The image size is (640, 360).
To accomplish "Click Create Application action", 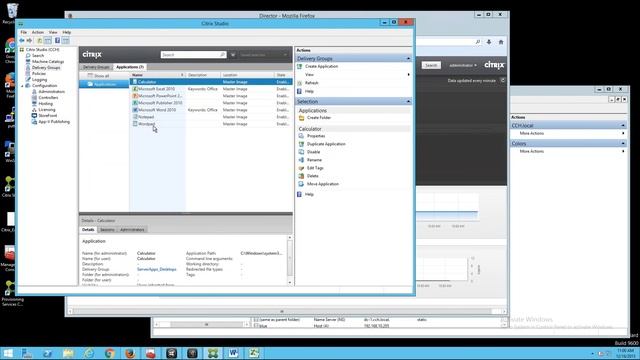I will point(322,66).
